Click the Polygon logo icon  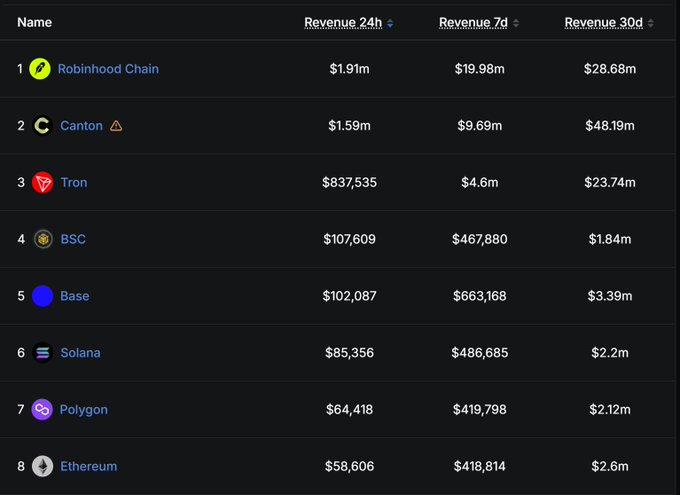(42, 410)
